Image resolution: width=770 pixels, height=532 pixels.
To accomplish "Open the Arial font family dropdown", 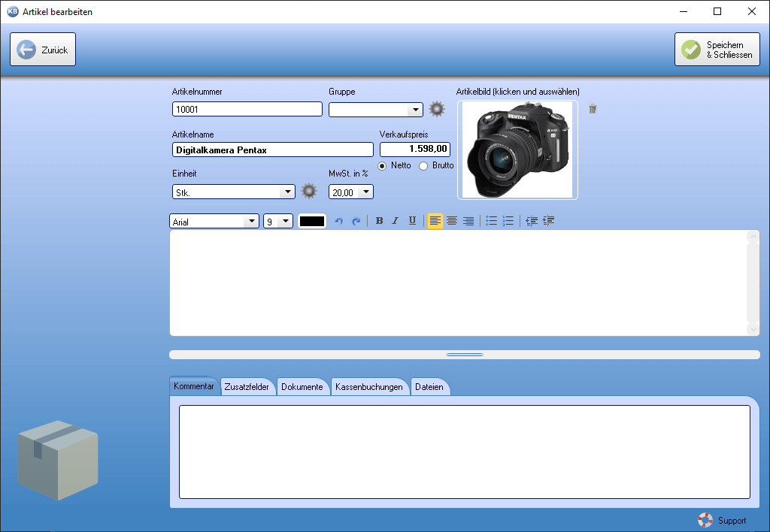I will (x=250, y=222).
